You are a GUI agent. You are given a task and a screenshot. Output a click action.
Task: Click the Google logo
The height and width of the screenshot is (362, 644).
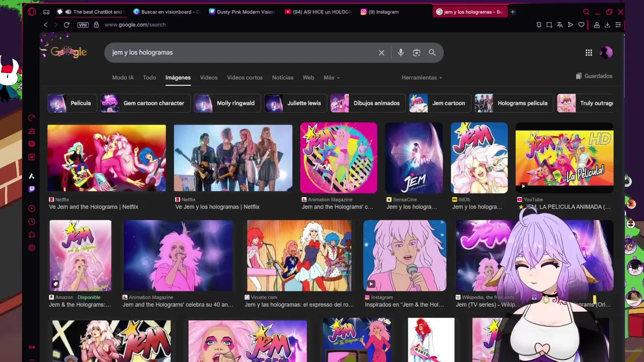coord(68,51)
